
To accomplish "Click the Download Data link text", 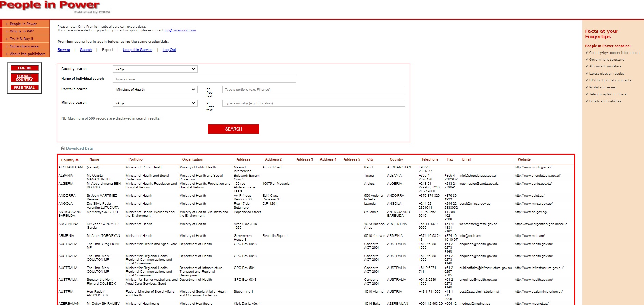I will click(79, 148).
